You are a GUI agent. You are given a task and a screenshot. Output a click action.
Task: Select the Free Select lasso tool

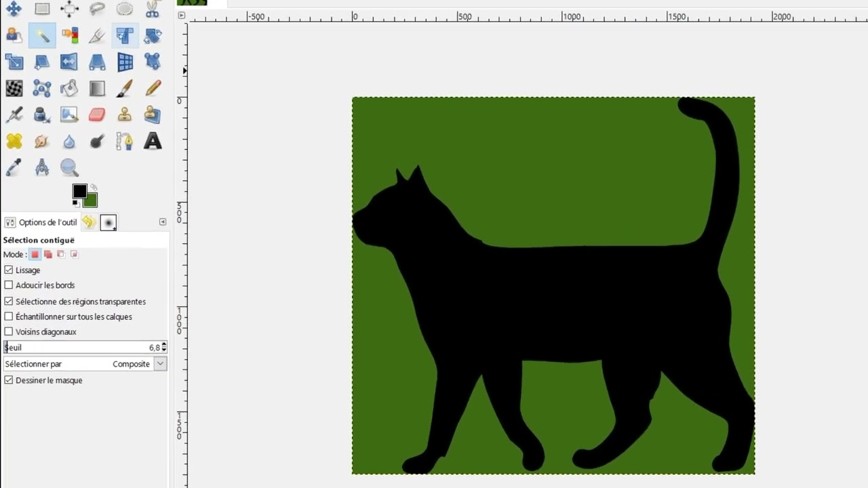tap(97, 9)
